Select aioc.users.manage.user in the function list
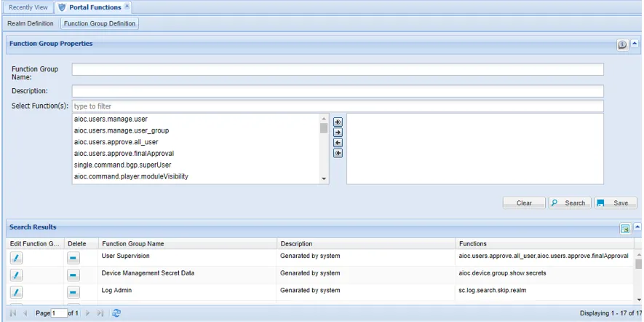This screenshot has height=322, width=644. 196,119
